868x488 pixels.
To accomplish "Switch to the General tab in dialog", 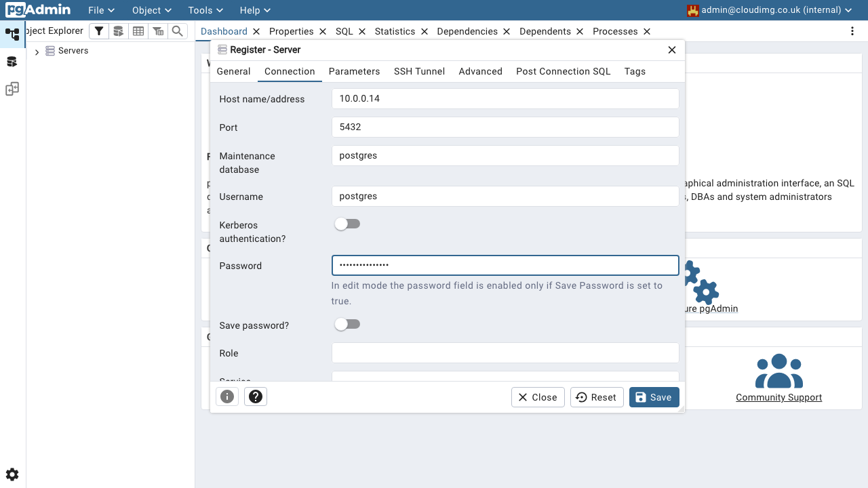I will pos(234,71).
